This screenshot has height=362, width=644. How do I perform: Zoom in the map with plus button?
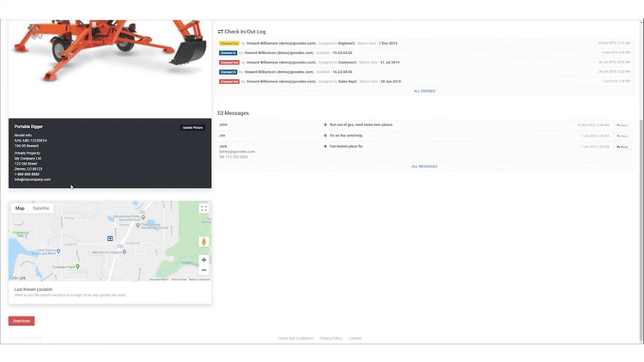tap(204, 260)
